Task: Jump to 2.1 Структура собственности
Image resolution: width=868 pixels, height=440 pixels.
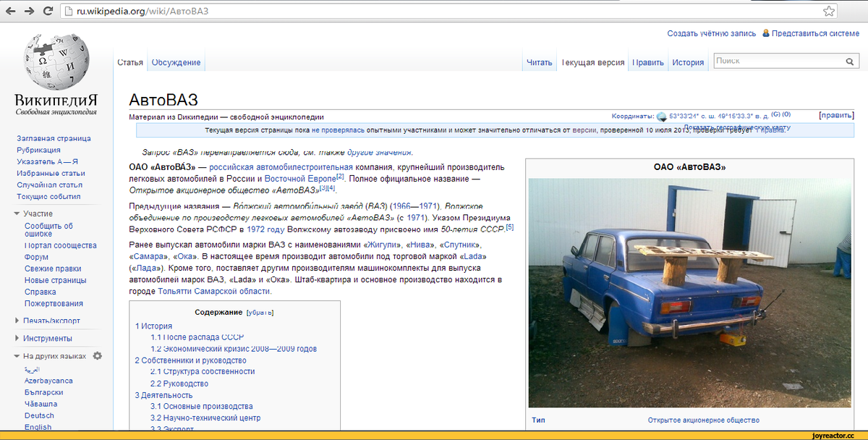Action: click(x=203, y=372)
